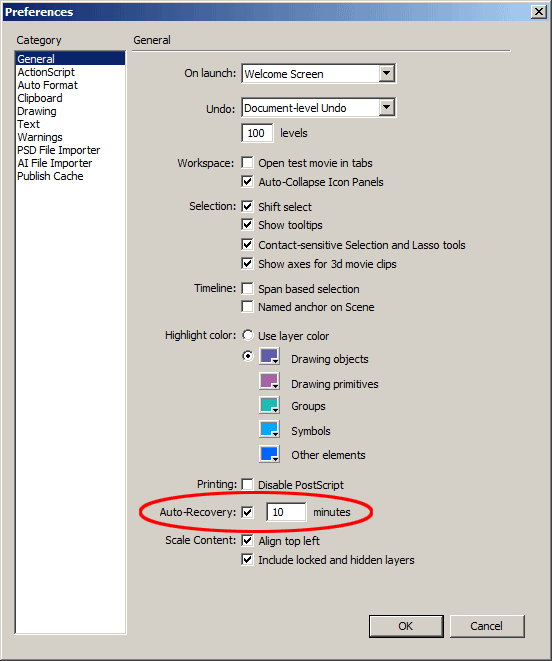Click the Auto-Recovery minutes field
The width and height of the screenshot is (552, 661).
tap(286, 512)
